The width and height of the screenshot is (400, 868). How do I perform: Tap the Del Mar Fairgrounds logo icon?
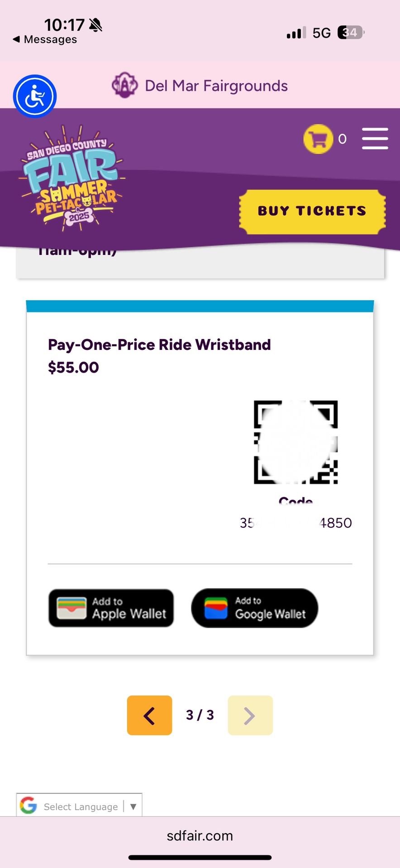pos(124,85)
